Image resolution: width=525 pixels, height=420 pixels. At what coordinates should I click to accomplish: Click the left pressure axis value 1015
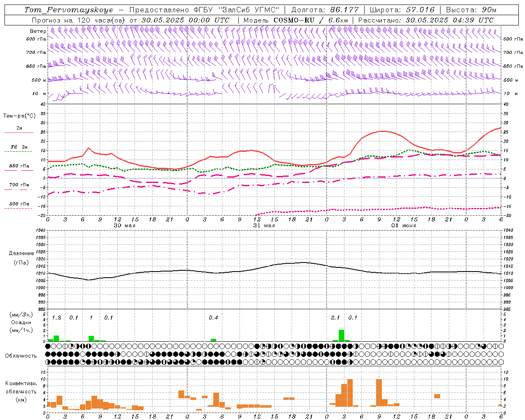41,266
